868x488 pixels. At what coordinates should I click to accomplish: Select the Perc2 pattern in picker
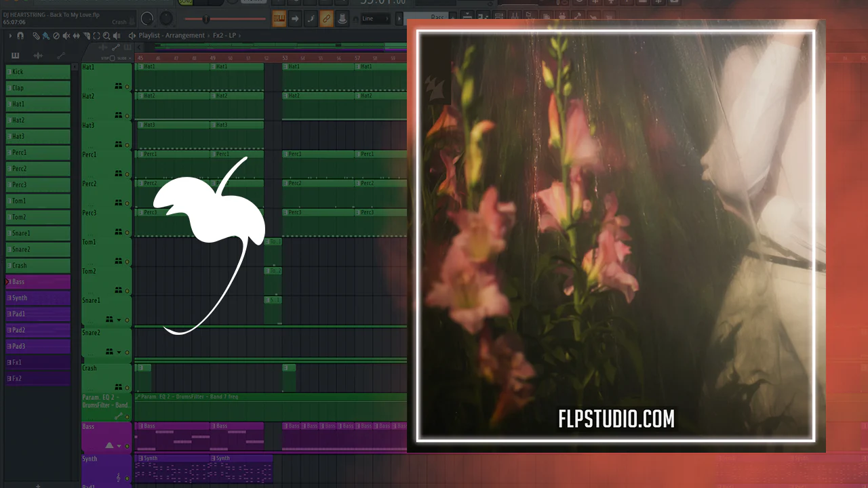click(x=38, y=169)
